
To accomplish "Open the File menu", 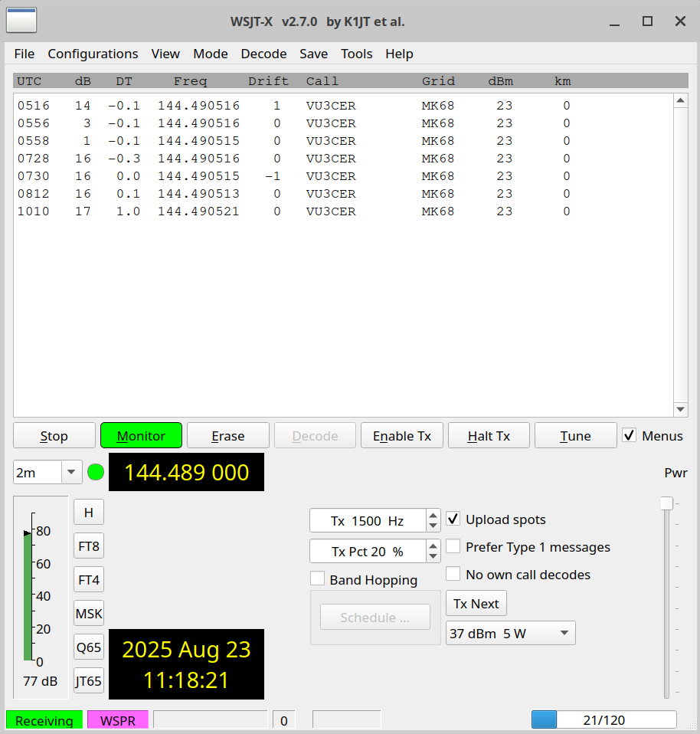I will tap(25, 54).
